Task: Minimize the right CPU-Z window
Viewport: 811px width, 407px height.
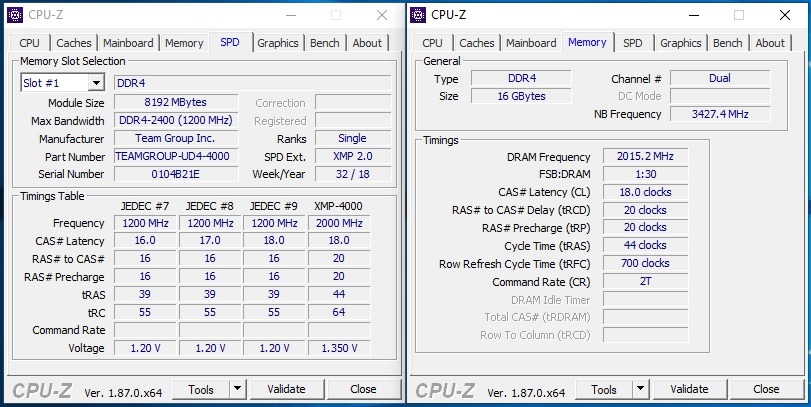Action: (693, 16)
